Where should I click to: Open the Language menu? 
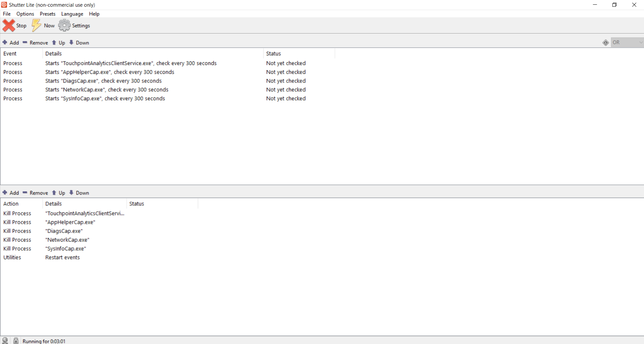coord(72,14)
